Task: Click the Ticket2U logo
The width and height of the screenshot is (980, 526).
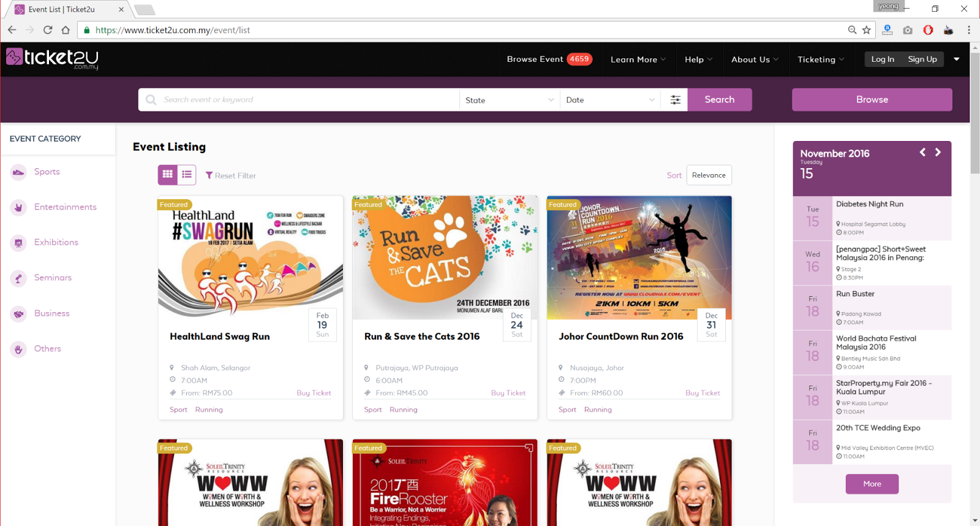Action: [52, 58]
